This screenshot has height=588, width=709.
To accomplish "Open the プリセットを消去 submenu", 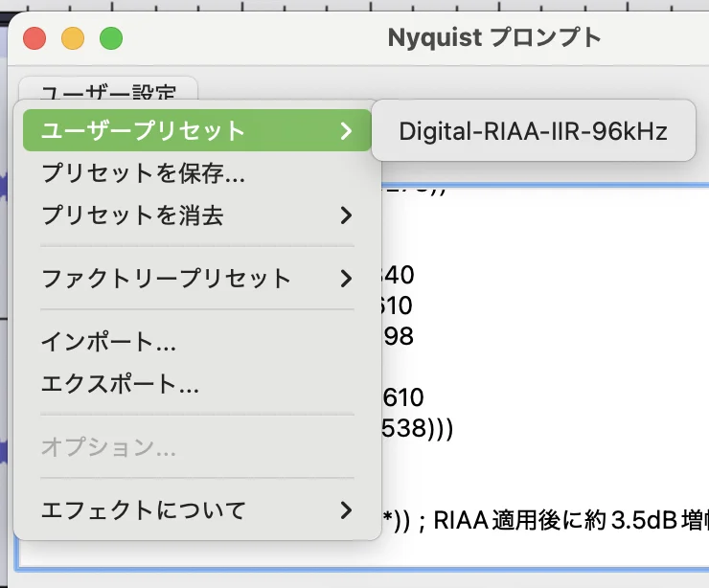I will tap(132, 215).
